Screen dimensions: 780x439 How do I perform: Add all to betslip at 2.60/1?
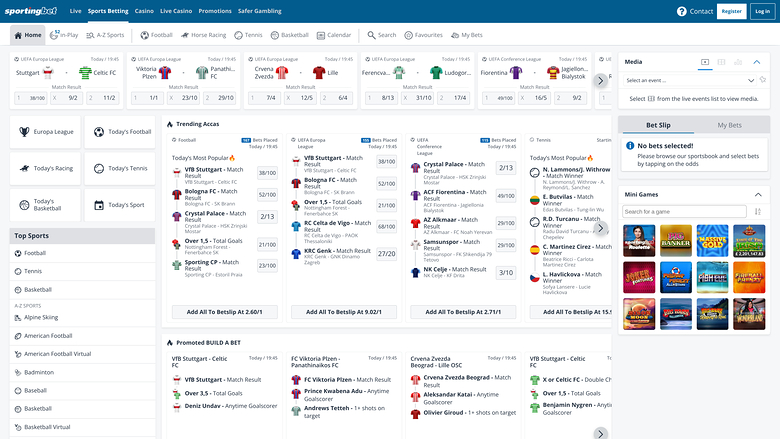(224, 312)
